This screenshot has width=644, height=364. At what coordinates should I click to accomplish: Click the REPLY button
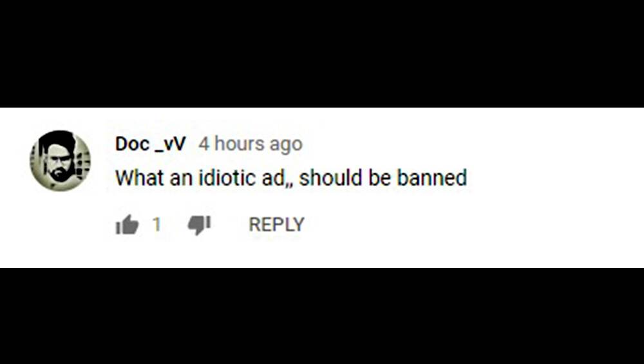276,225
